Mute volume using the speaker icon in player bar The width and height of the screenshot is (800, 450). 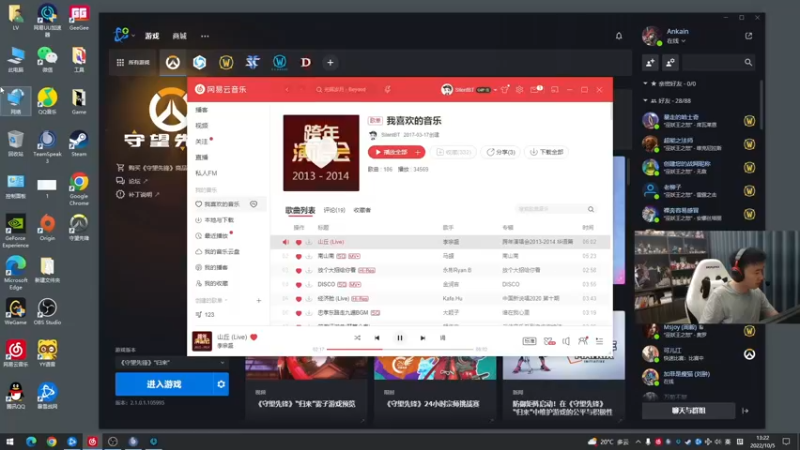coord(566,341)
